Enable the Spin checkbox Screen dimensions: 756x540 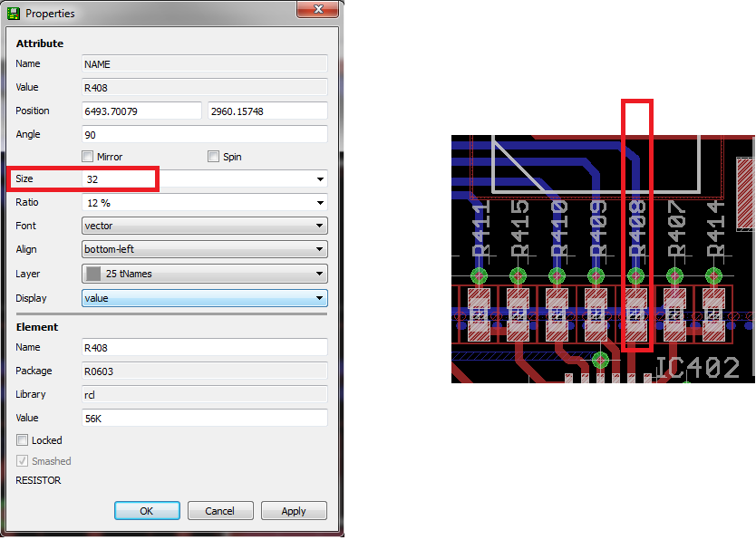(214, 157)
